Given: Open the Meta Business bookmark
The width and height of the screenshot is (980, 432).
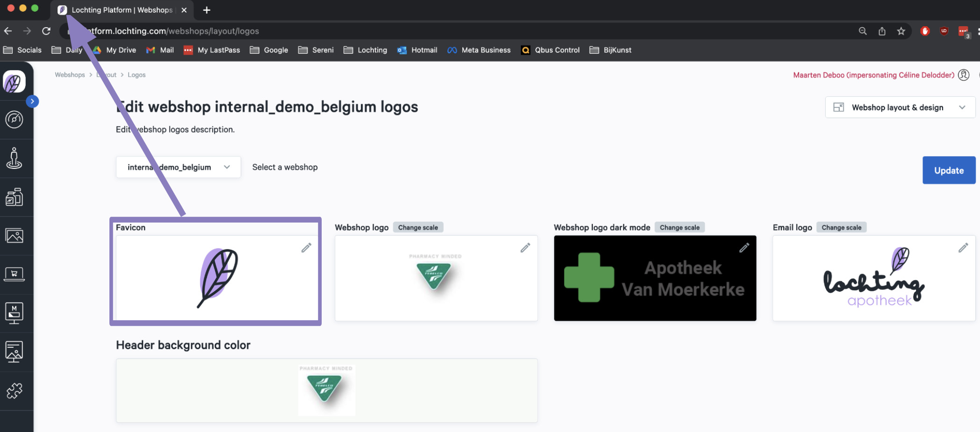Looking at the screenshot, I should [x=479, y=50].
